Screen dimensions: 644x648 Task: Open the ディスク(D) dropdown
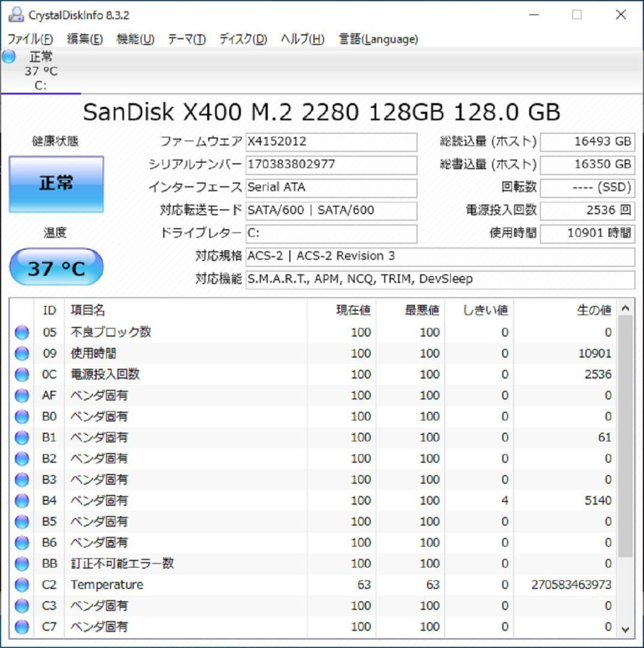click(x=244, y=39)
